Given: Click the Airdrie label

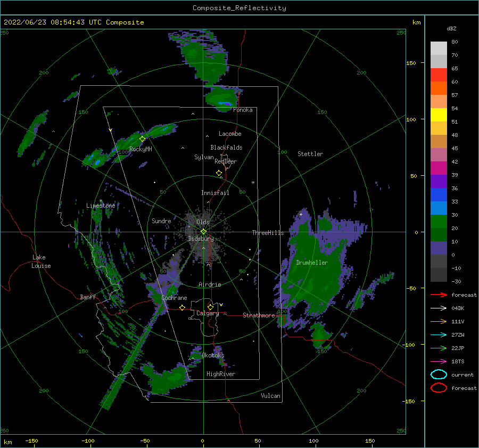Looking at the screenshot, I should pos(210,284).
